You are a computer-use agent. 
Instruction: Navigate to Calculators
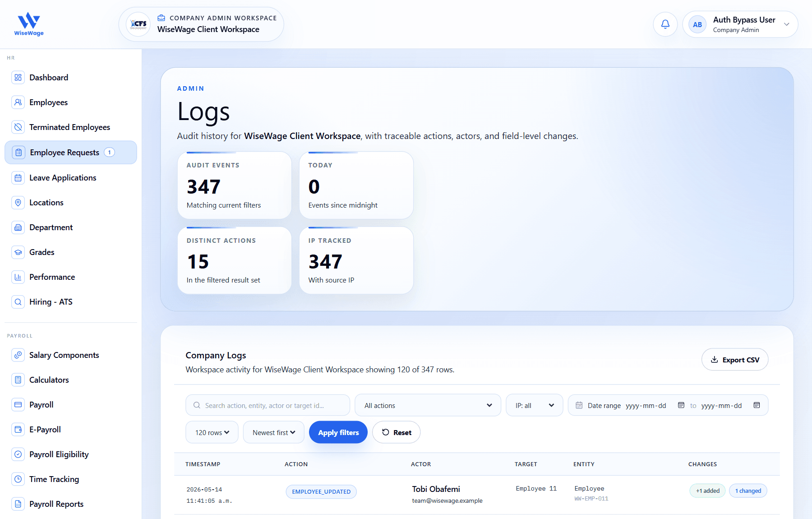tap(71, 380)
